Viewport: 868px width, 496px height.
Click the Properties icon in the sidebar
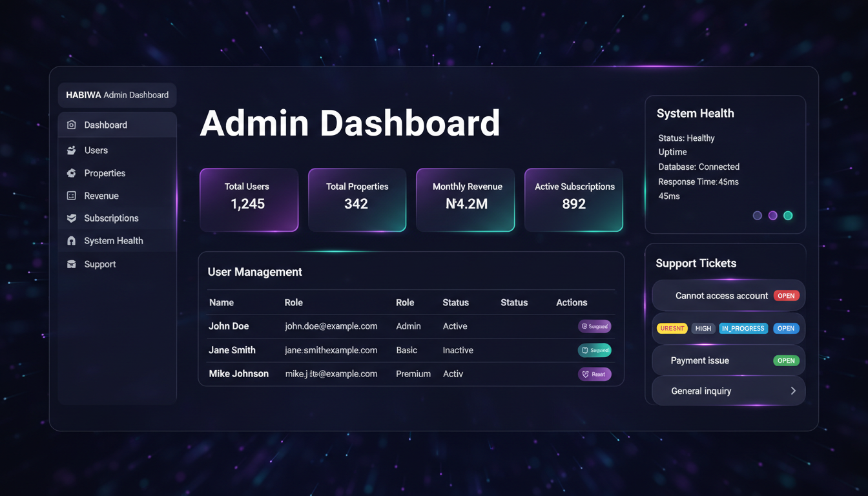pos(71,173)
